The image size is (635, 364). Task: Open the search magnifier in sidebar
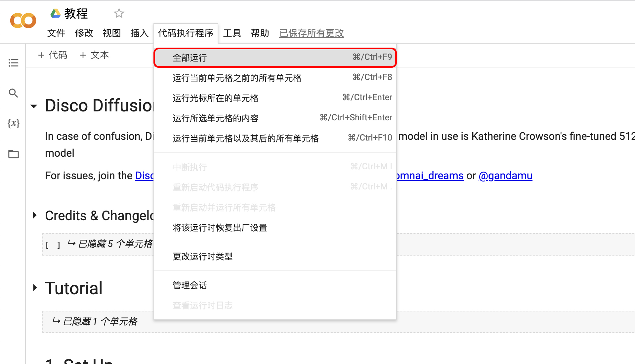pyautogui.click(x=13, y=93)
